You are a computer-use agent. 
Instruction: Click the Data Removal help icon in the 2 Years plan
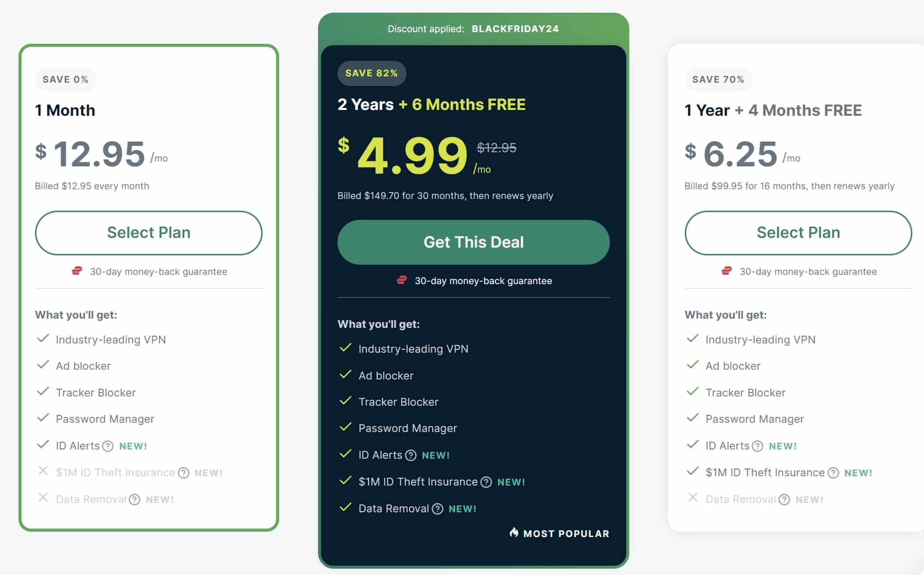(438, 509)
